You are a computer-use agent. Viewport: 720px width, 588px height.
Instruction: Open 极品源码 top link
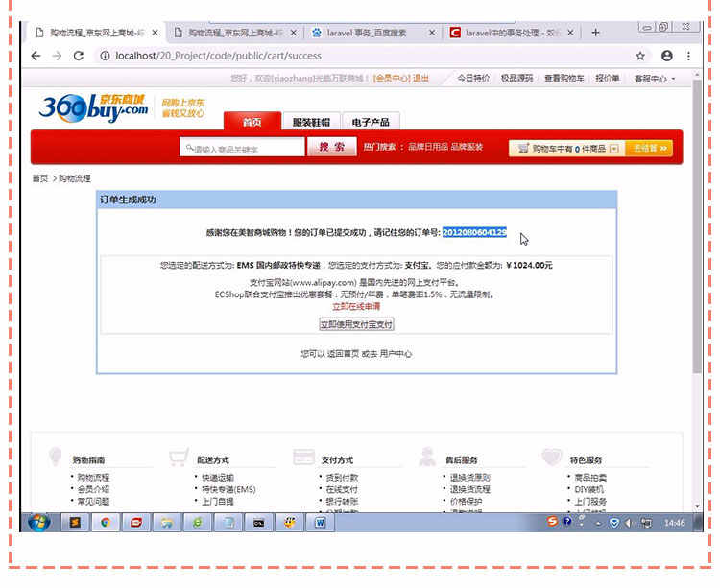pos(516,79)
